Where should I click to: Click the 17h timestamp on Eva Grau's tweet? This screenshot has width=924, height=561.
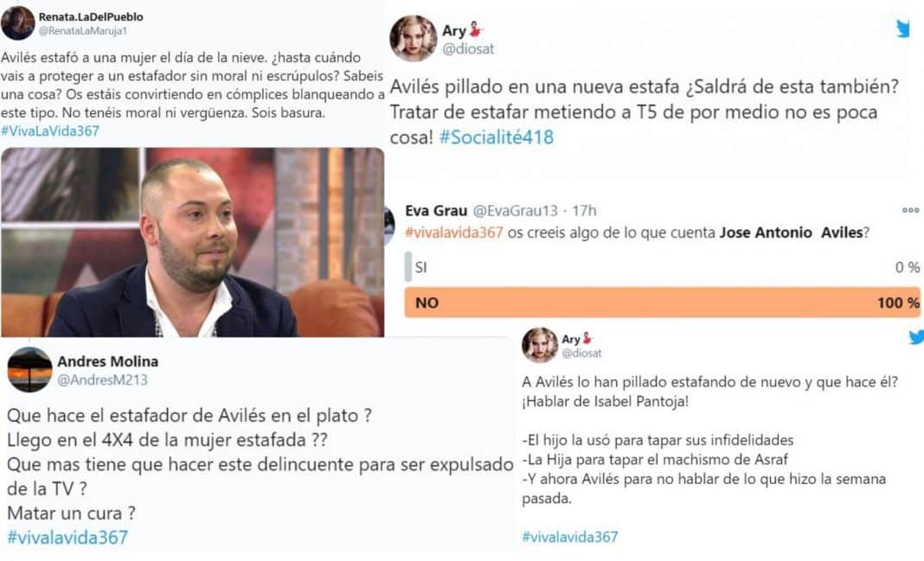(x=584, y=211)
